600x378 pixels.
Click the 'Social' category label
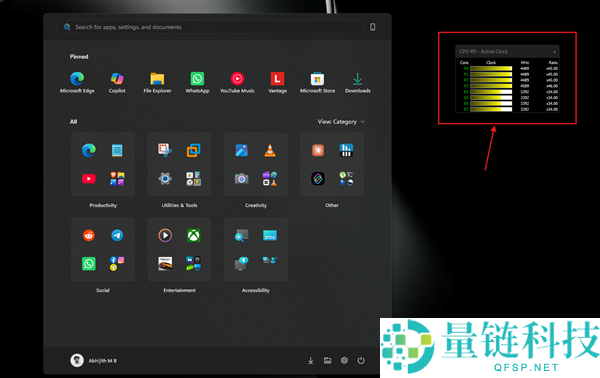click(103, 290)
